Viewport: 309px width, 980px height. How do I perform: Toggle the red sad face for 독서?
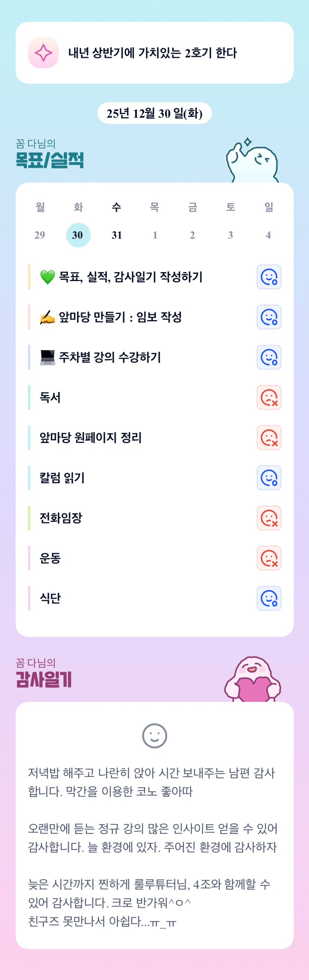pos(269,398)
